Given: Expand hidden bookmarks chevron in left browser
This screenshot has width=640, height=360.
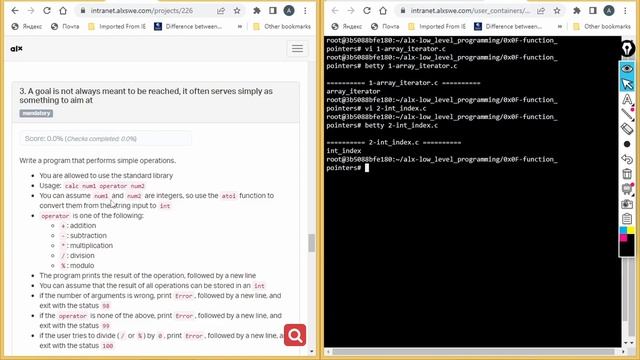Looking at the screenshot, I should [x=240, y=27].
